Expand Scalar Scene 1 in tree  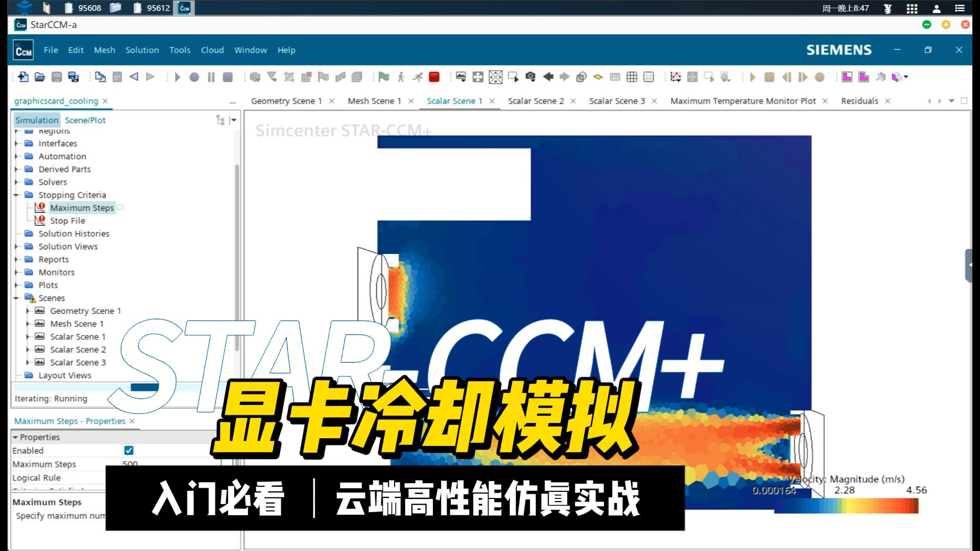[x=28, y=337]
